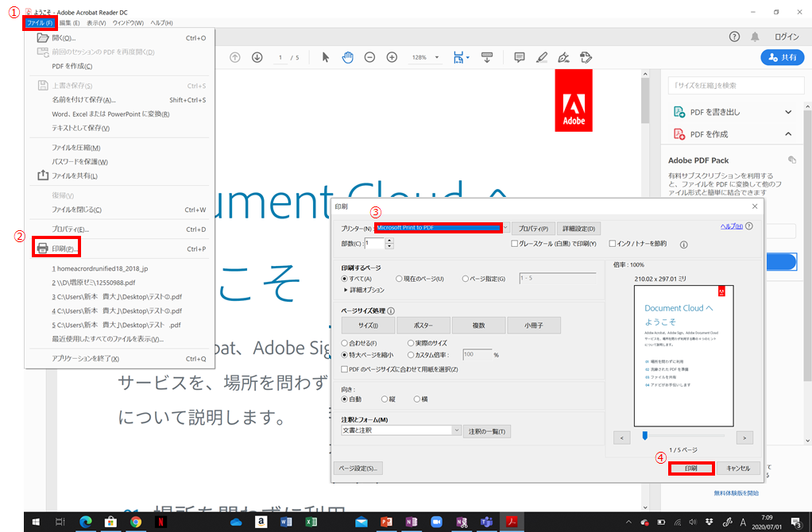Select the arrow selection tool

325,57
